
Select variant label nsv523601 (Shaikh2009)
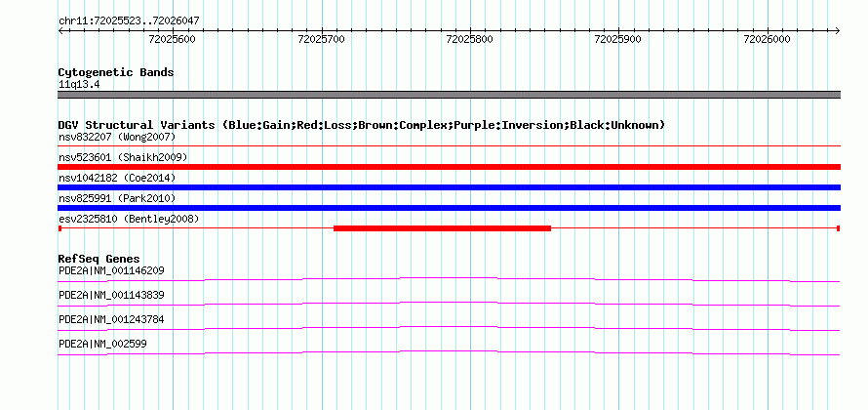pos(123,157)
